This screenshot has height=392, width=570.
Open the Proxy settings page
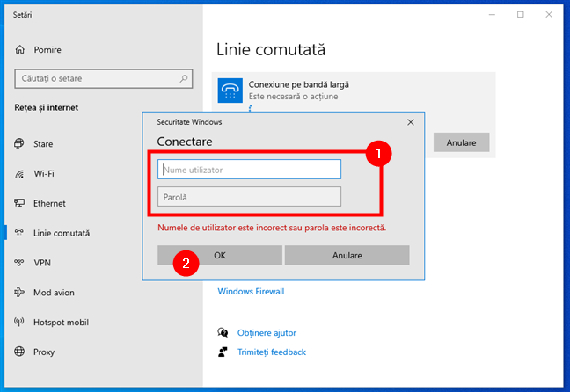click(44, 352)
